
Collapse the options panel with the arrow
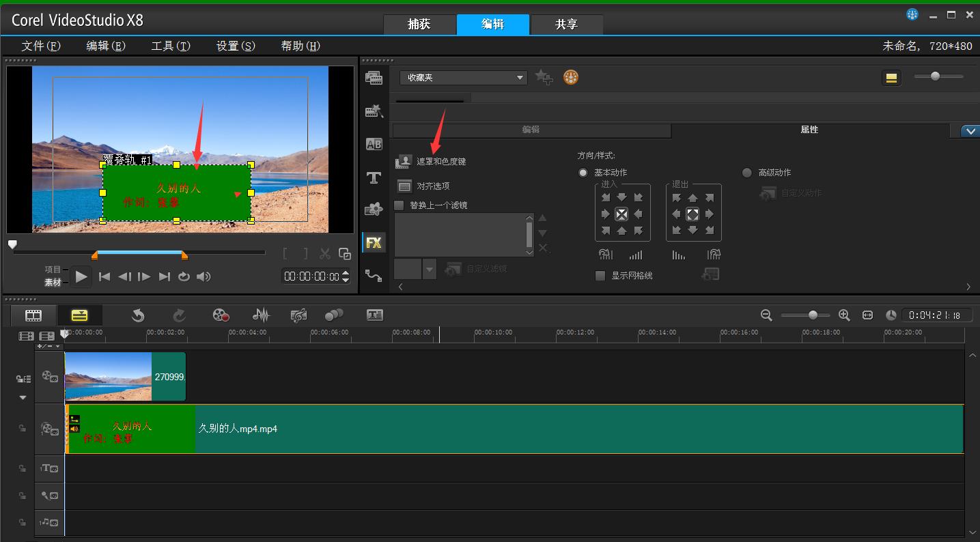point(969,131)
